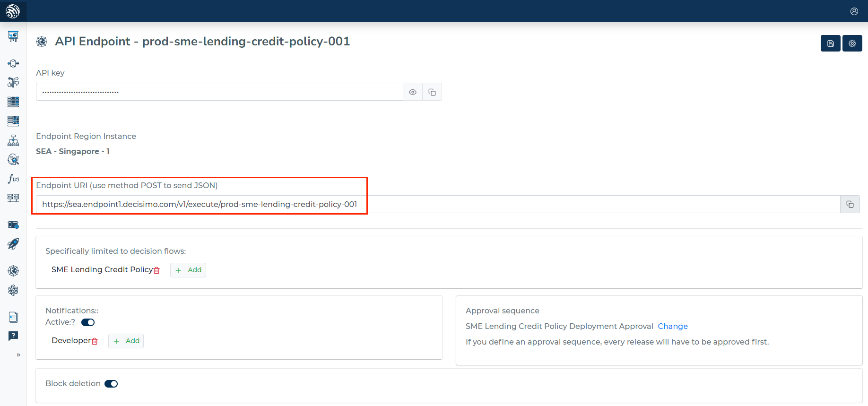Viewport: 868px width, 406px height.
Task: Open the globe network endpoints sidebar icon
Action: 13,271
